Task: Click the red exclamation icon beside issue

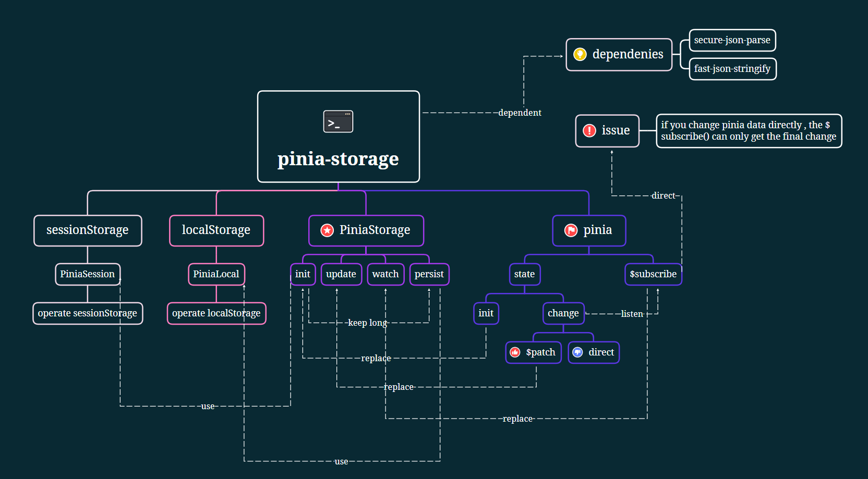Action: (x=589, y=130)
